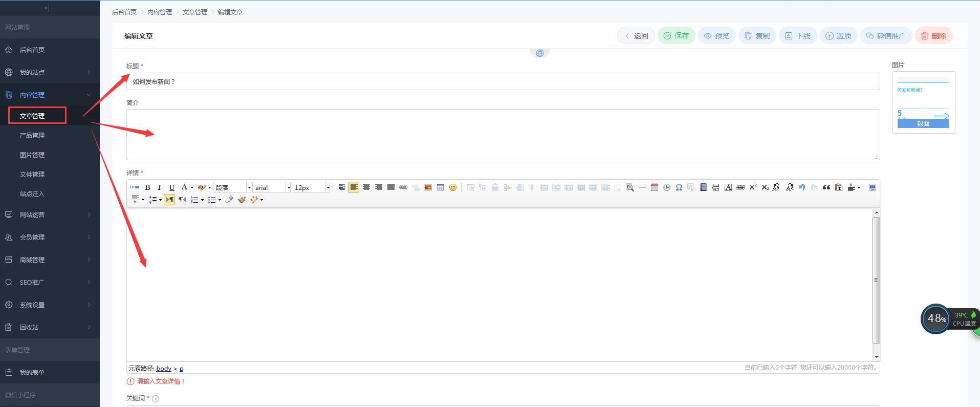Open 产品管理 in the sidebar

32,135
